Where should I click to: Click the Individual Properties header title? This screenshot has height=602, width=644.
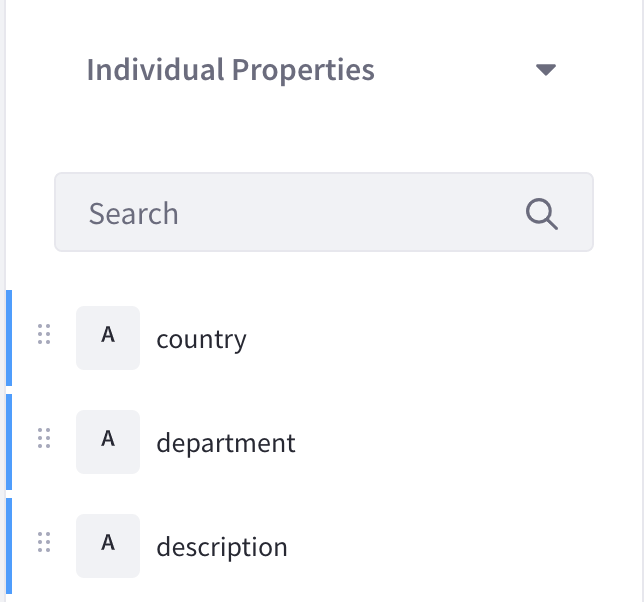230,70
